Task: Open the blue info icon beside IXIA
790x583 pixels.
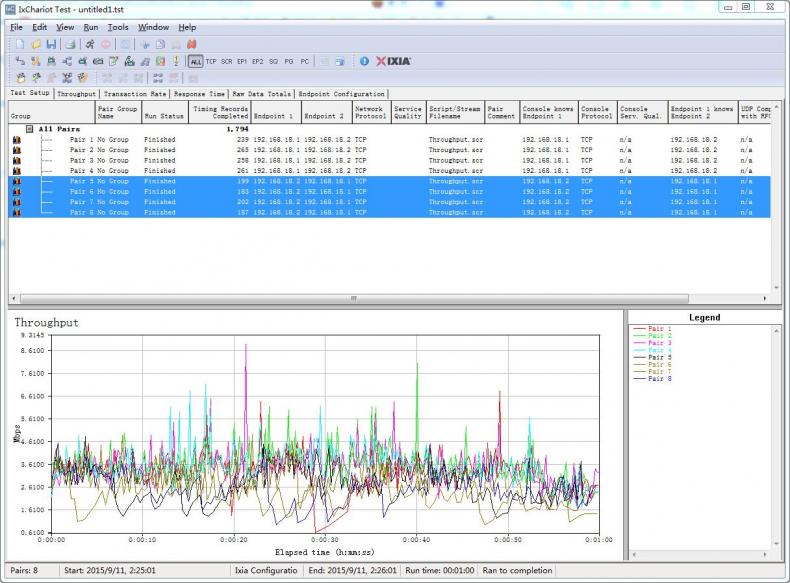Action: tap(364, 61)
